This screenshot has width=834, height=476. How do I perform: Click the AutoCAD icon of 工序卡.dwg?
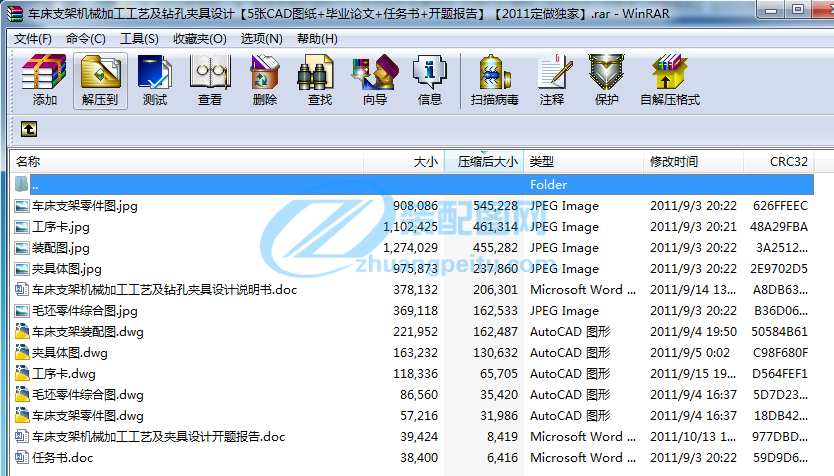pyautogui.click(x=22, y=374)
